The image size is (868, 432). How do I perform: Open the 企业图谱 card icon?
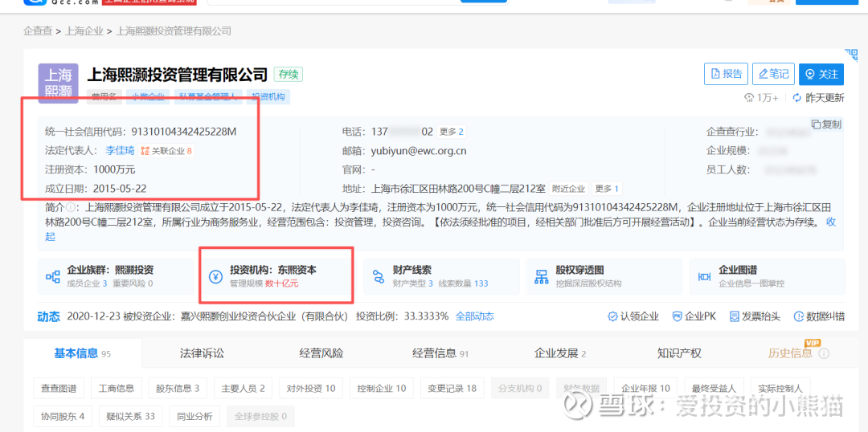705,276
